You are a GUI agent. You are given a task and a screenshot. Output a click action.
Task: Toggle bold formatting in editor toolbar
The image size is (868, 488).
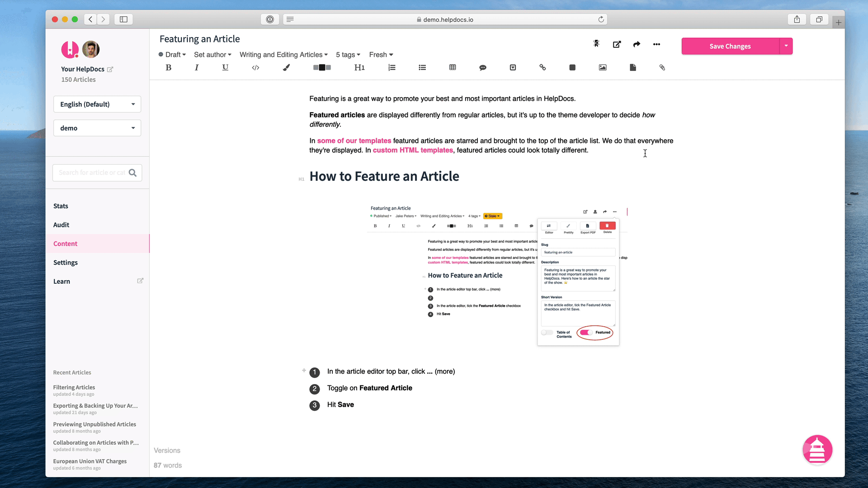point(168,67)
